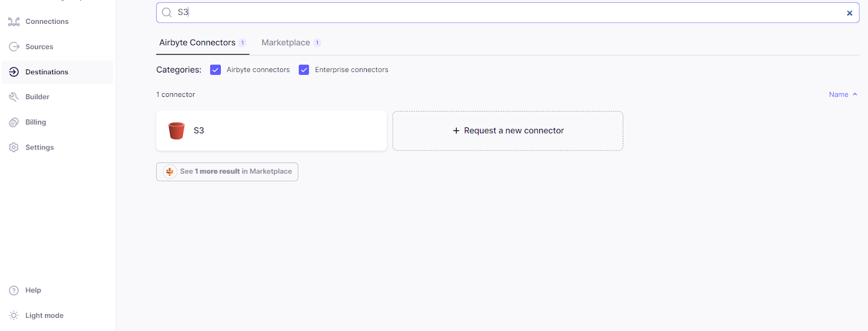Click the Settings gear icon
The image size is (868, 331).
click(14, 147)
